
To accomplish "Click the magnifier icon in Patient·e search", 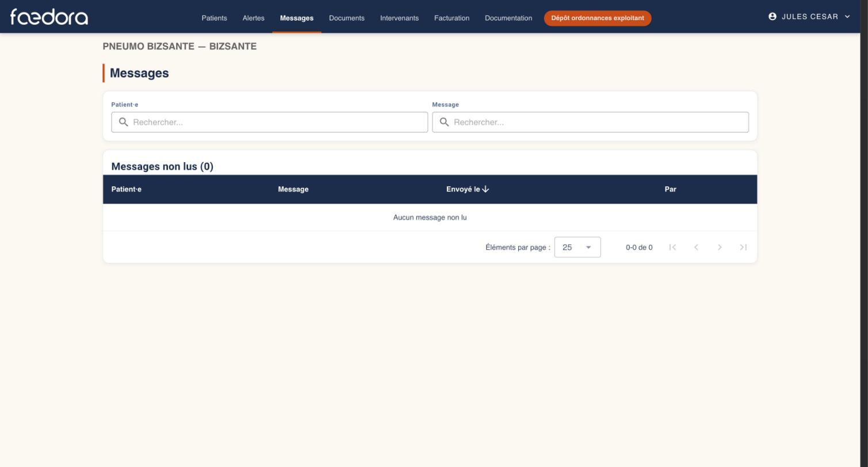I will click(123, 122).
